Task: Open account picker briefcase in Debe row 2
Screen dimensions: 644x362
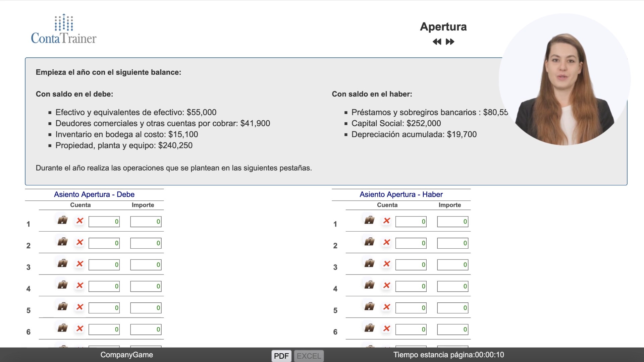Action: click(x=62, y=242)
